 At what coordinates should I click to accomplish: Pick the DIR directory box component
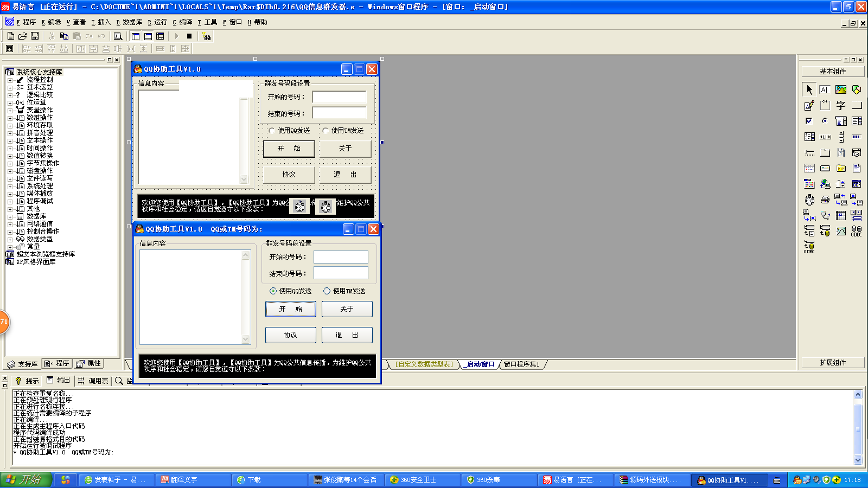(x=841, y=168)
